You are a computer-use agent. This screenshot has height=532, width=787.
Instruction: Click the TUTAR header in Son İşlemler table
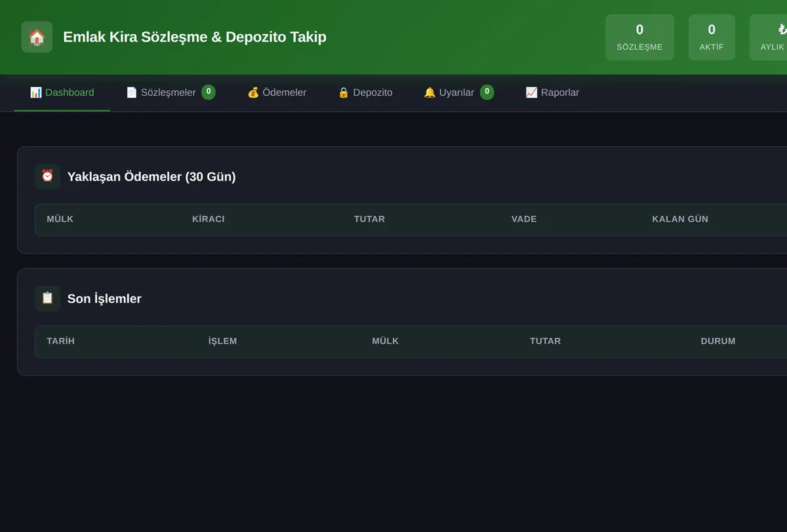click(546, 341)
